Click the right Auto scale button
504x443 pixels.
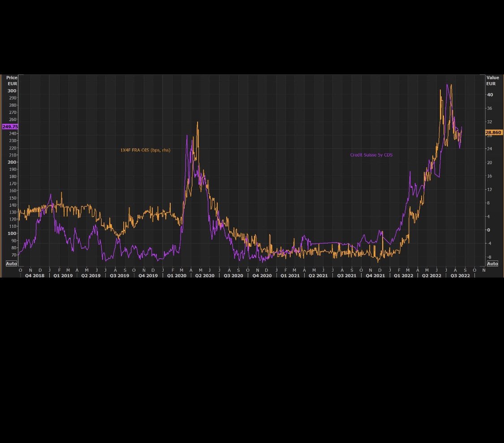[492, 264]
